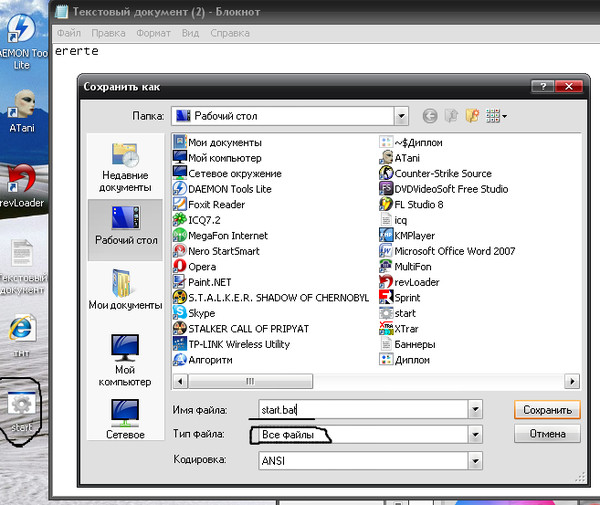Open the view menu toolbar button

tap(496, 116)
